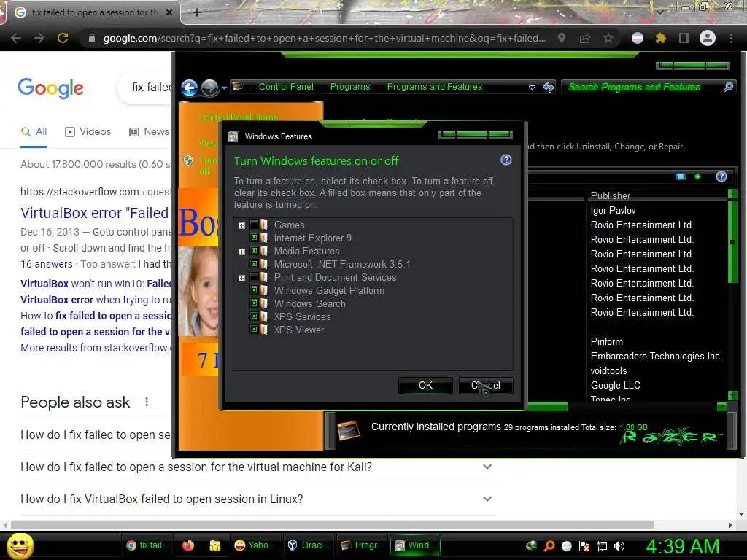Switch to the Videos search tab
This screenshot has width=747, height=560.
tap(88, 131)
